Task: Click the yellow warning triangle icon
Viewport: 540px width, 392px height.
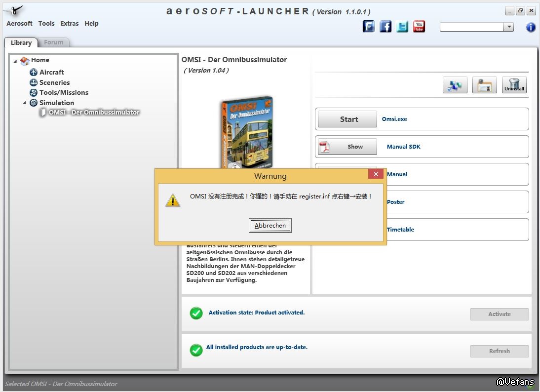Action: pyautogui.click(x=173, y=200)
